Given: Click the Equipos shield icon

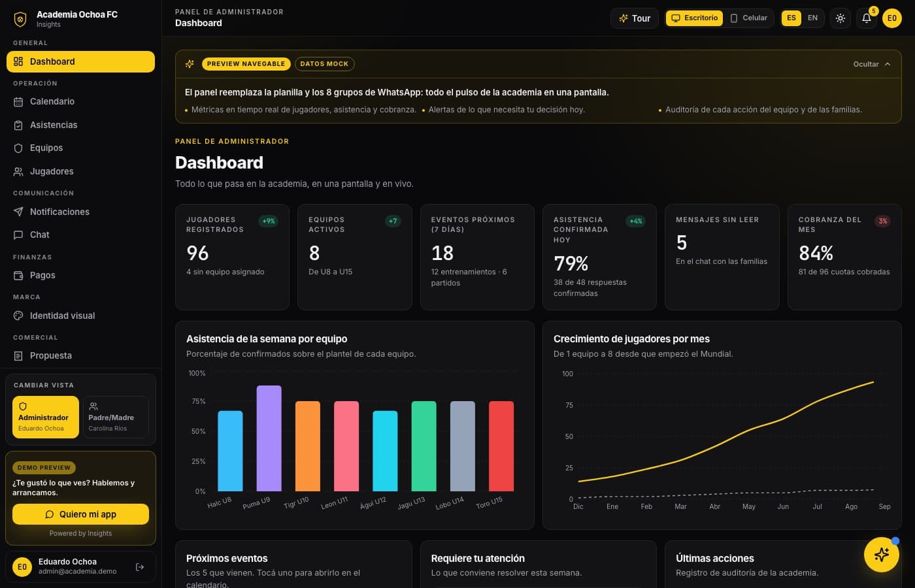Looking at the screenshot, I should [18, 148].
